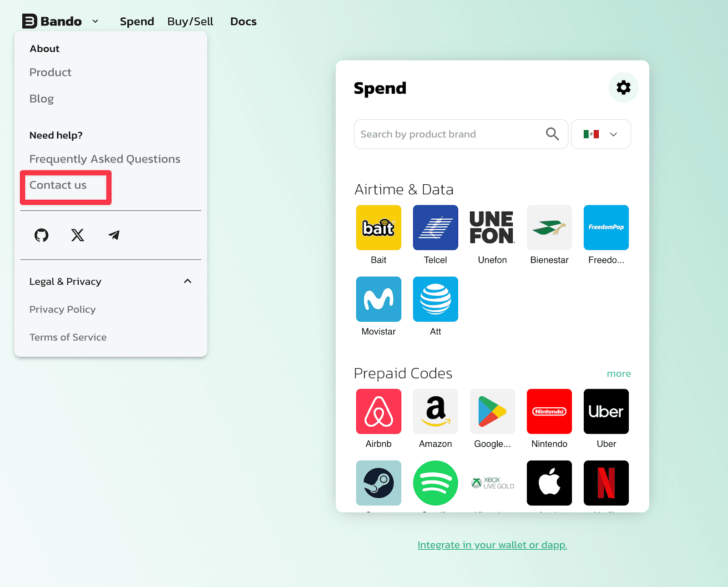Select the Unefon airtime tile
The image size is (728, 587).
pos(492,228)
